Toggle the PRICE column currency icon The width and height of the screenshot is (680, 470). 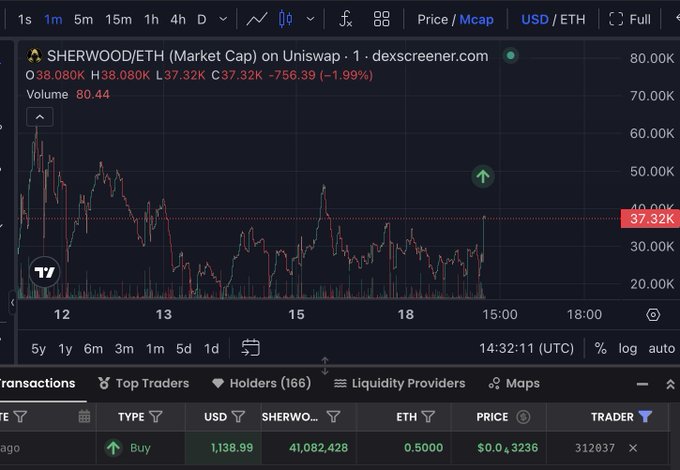pos(523,417)
